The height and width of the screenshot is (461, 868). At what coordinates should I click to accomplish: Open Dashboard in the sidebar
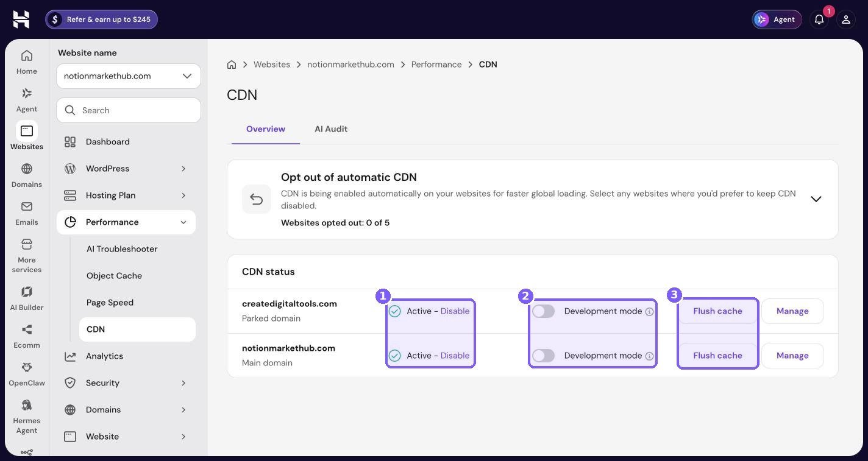[126, 142]
